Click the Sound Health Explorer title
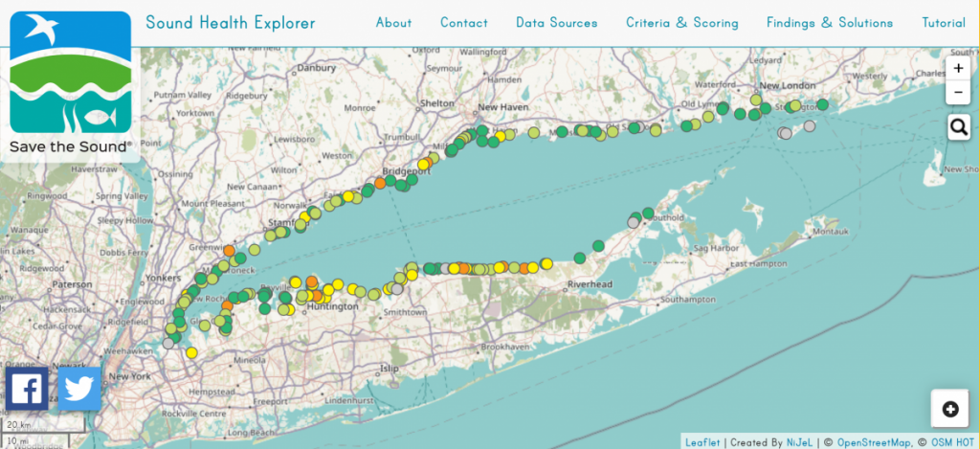 pos(230,23)
